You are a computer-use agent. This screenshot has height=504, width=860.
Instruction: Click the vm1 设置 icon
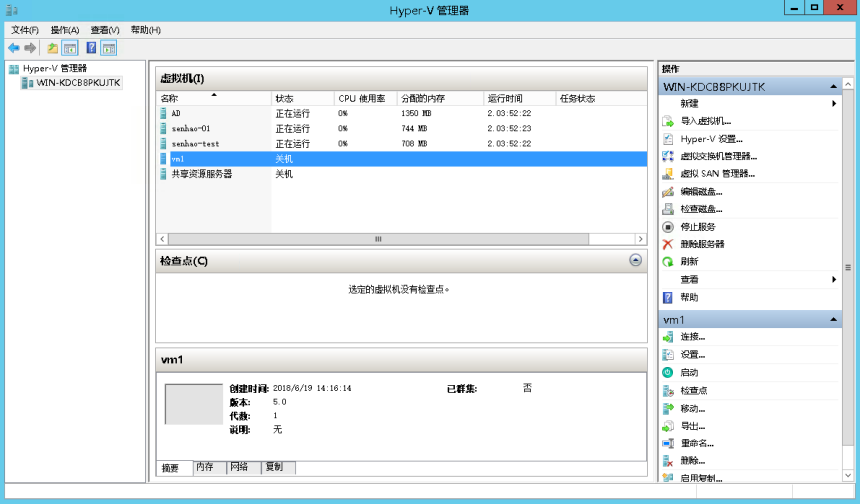tap(667, 354)
